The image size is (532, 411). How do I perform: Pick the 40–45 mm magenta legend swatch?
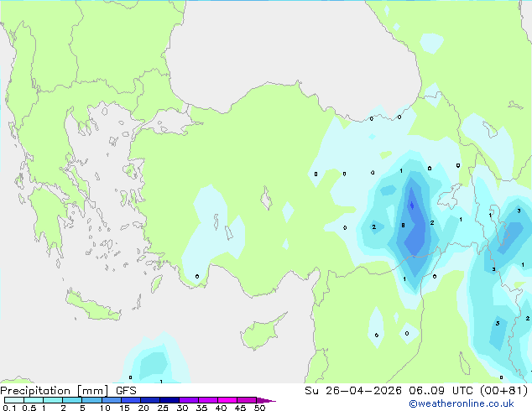(x=227, y=400)
